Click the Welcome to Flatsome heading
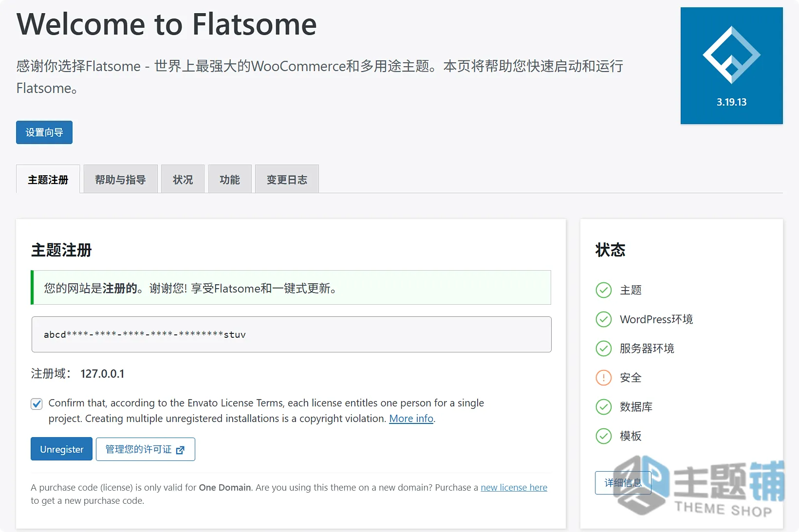799x532 pixels. coord(167,24)
